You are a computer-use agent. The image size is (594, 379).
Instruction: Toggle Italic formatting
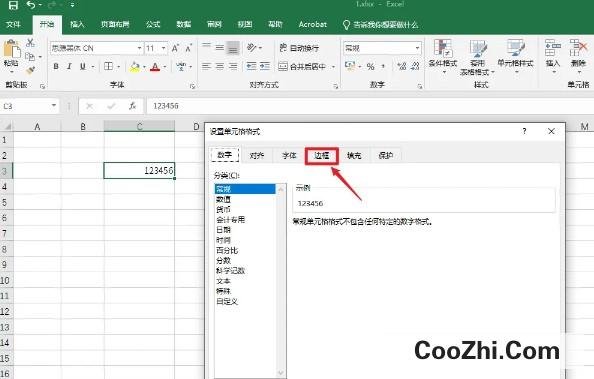(x=69, y=66)
